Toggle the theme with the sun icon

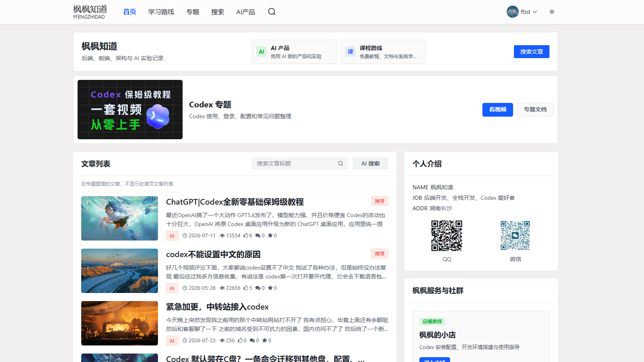[552, 12]
